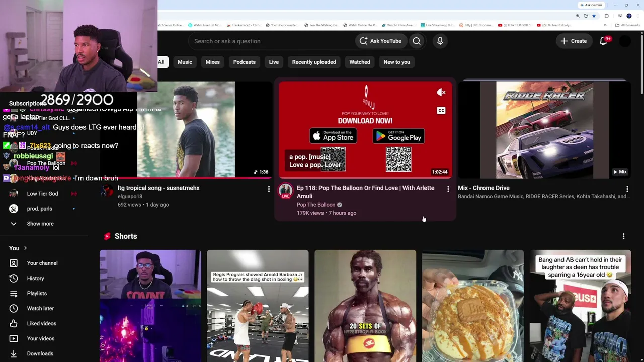Open the LOW TIER GOD bookmark
The width and height of the screenshot is (644, 362).
pos(515,25)
